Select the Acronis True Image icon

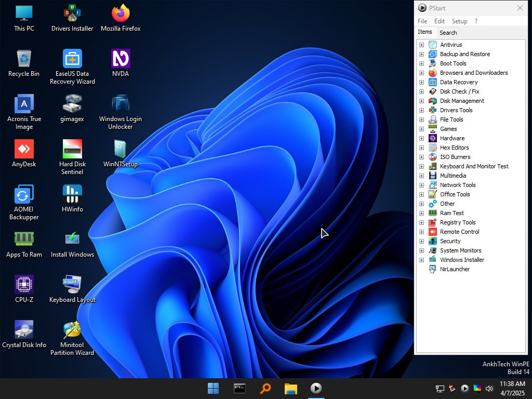point(24,104)
